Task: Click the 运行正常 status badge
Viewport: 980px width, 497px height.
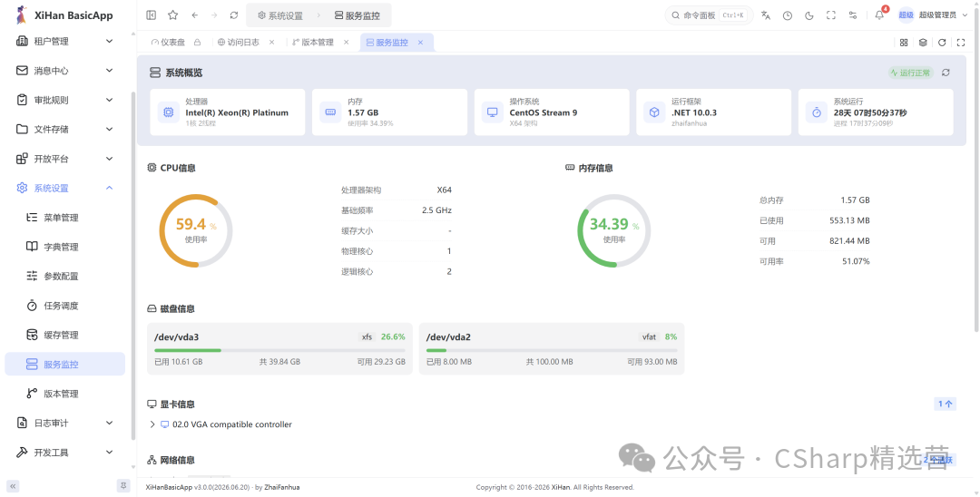Action: pyautogui.click(x=911, y=73)
